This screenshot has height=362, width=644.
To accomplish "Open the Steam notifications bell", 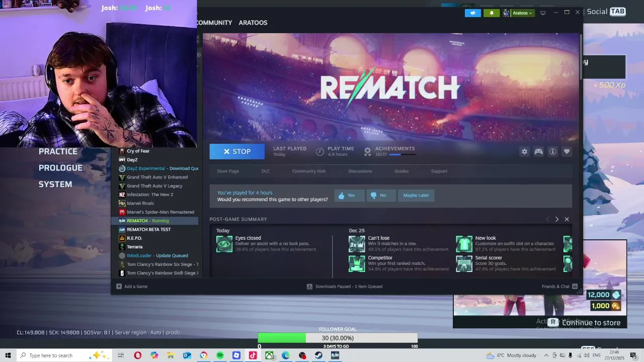I will [492, 13].
